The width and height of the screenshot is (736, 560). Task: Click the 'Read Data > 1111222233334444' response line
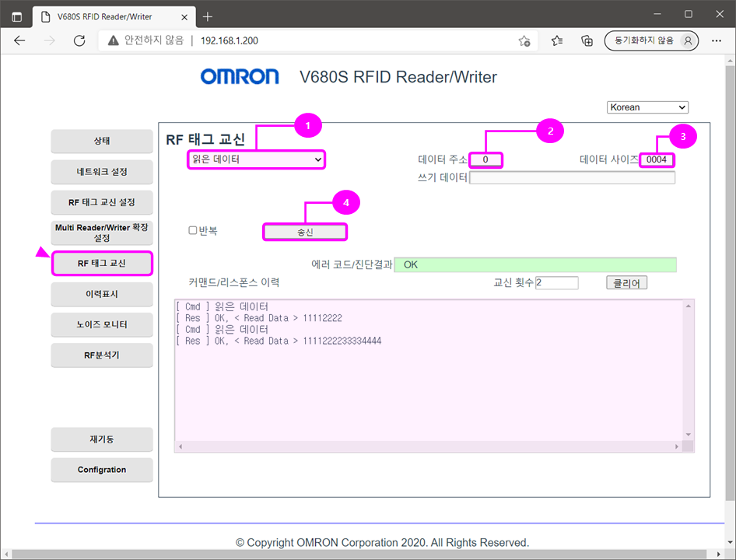[x=279, y=341]
